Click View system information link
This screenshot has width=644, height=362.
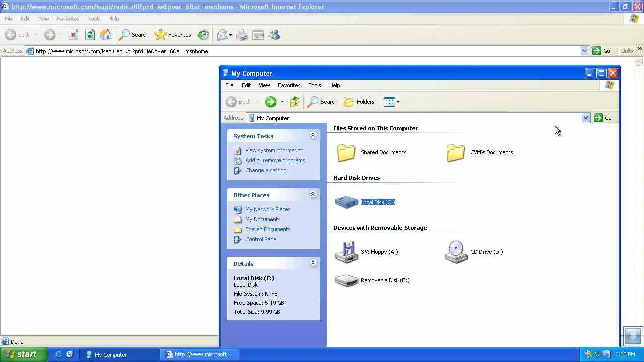coord(274,150)
